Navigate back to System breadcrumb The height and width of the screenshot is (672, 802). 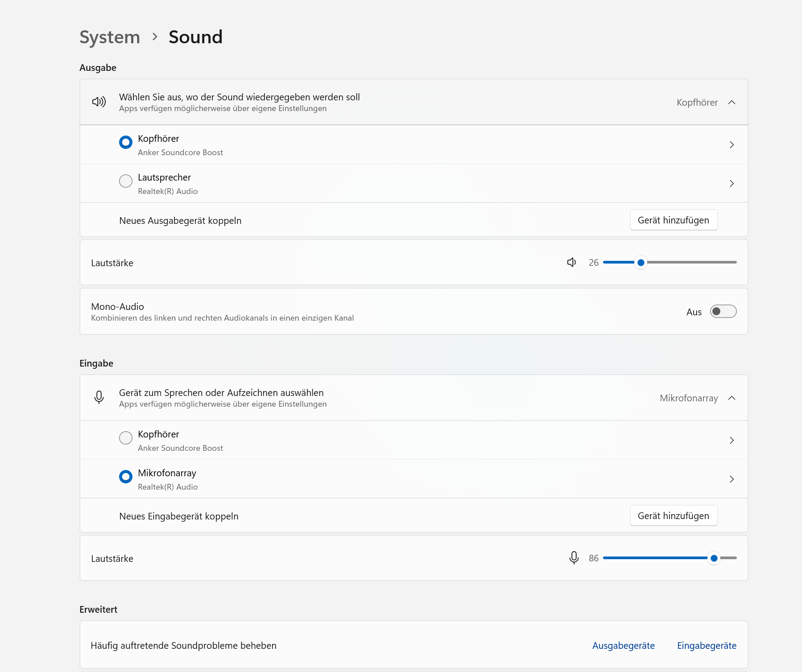coord(110,37)
